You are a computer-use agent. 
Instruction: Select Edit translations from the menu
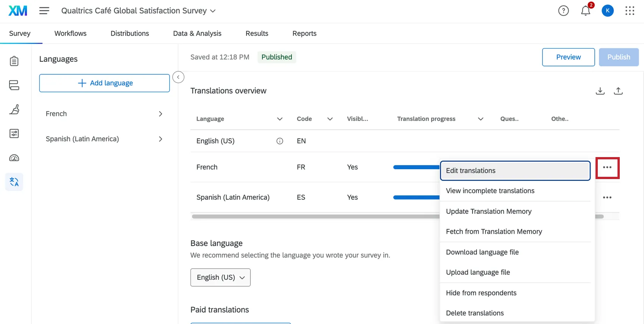(515, 171)
